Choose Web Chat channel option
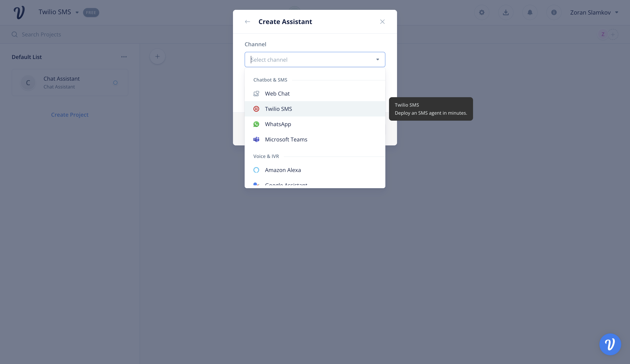630x364 pixels. coord(277,94)
